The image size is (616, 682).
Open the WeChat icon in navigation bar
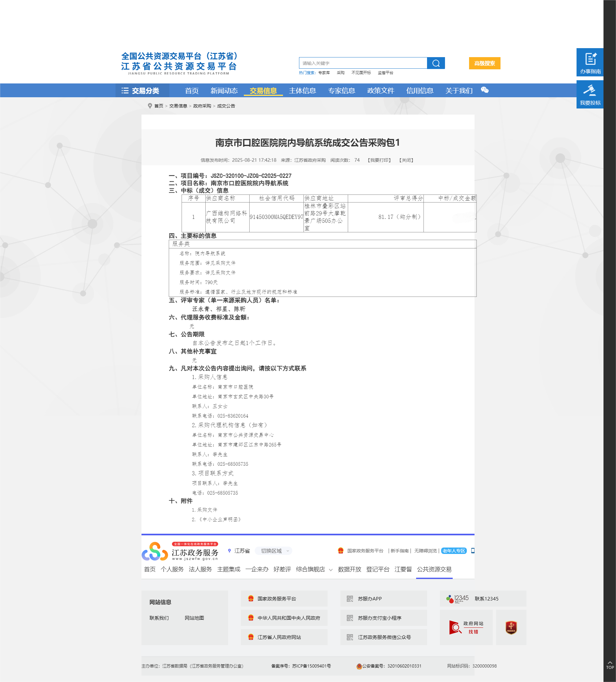(484, 90)
